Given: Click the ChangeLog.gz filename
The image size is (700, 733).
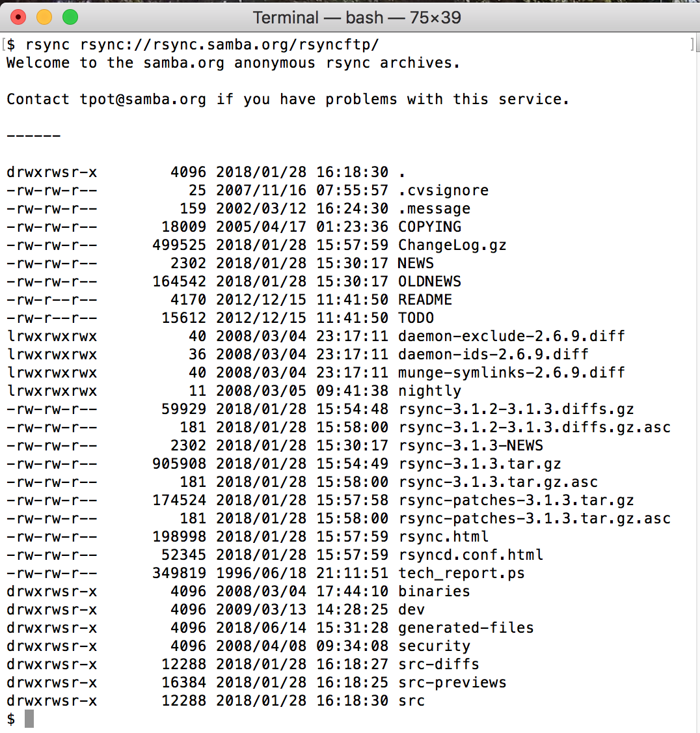Looking at the screenshot, I should 452,245.
